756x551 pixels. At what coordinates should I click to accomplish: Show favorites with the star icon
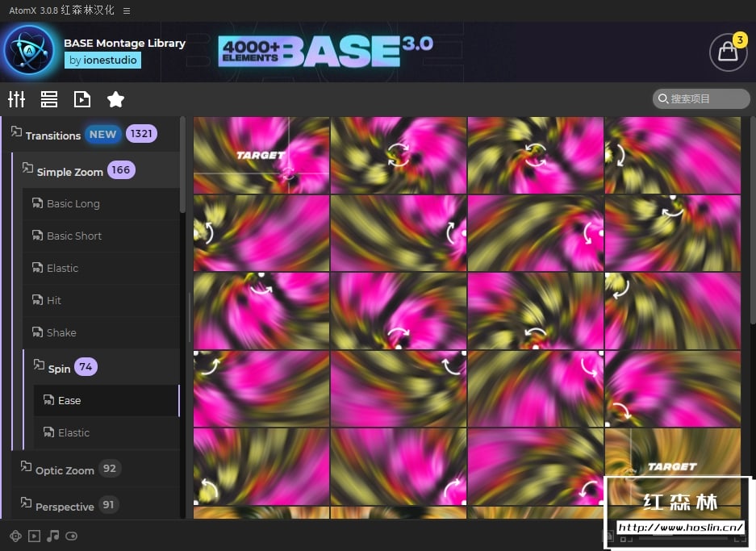pos(115,99)
